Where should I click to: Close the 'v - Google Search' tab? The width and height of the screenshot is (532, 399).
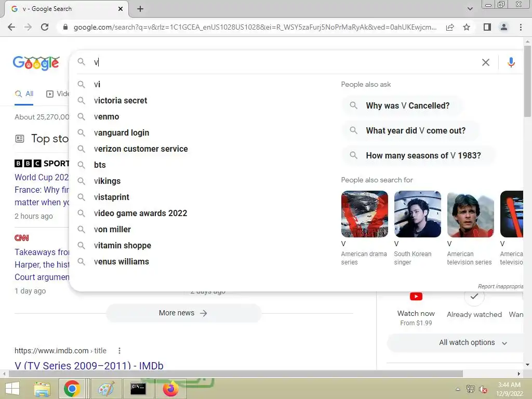pyautogui.click(x=121, y=9)
